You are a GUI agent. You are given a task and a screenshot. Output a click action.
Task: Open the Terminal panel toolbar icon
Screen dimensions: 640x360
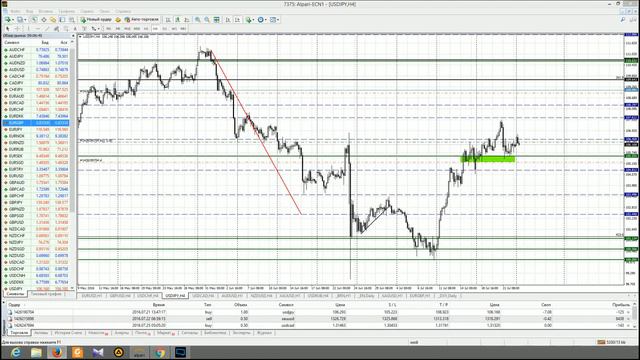point(62,20)
